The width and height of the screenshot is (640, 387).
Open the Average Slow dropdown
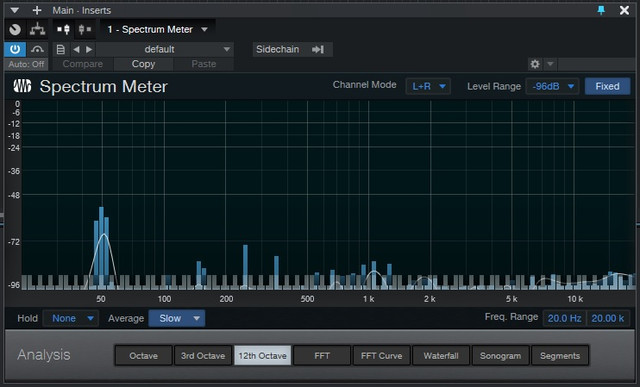click(x=177, y=318)
